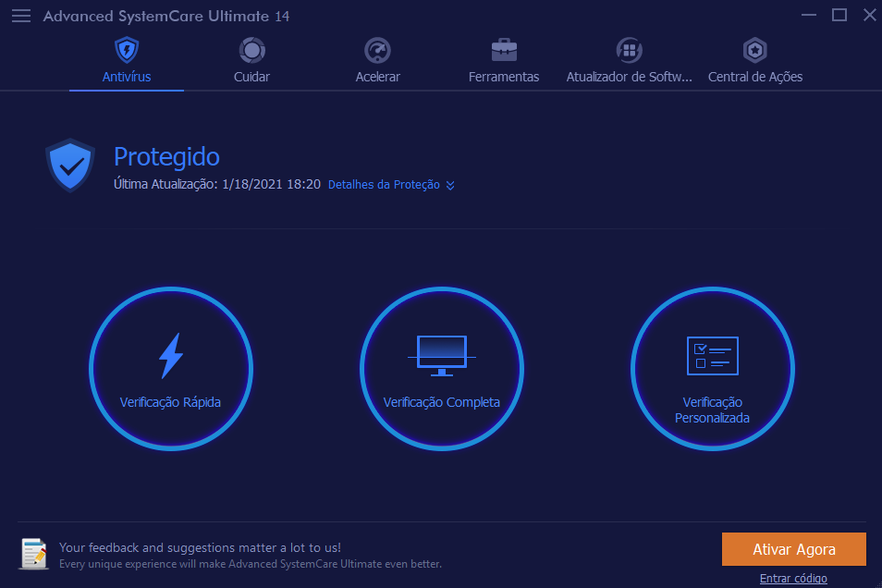The image size is (882, 588).
Task: Click the Atualizador de Software icon
Action: point(629,50)
